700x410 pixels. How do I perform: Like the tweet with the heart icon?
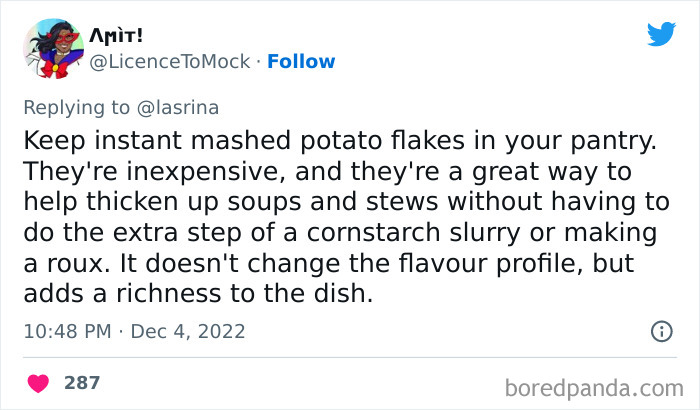(39, 383)
